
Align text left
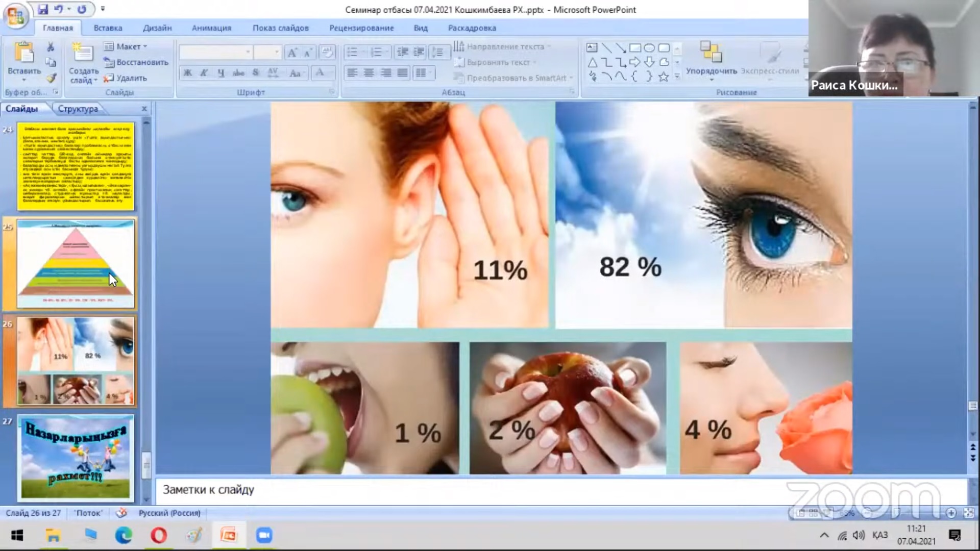pyautogui.click(x=352, y=73)
